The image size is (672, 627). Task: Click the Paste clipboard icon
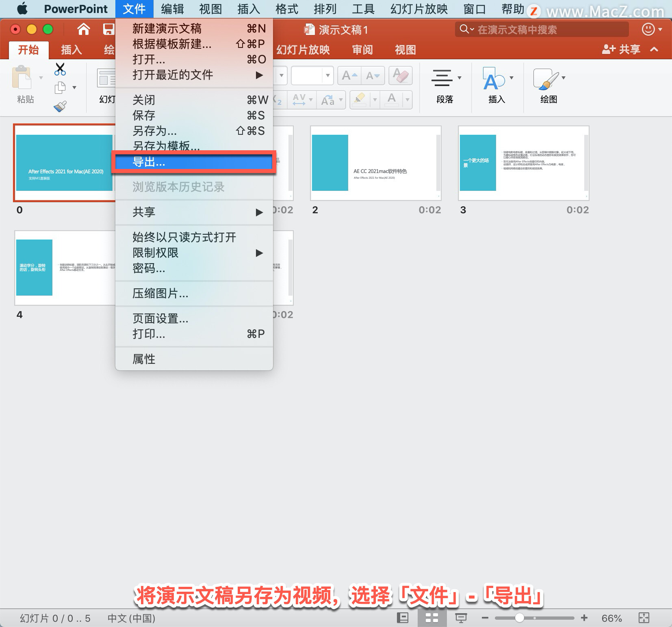(x=22, y=77)
